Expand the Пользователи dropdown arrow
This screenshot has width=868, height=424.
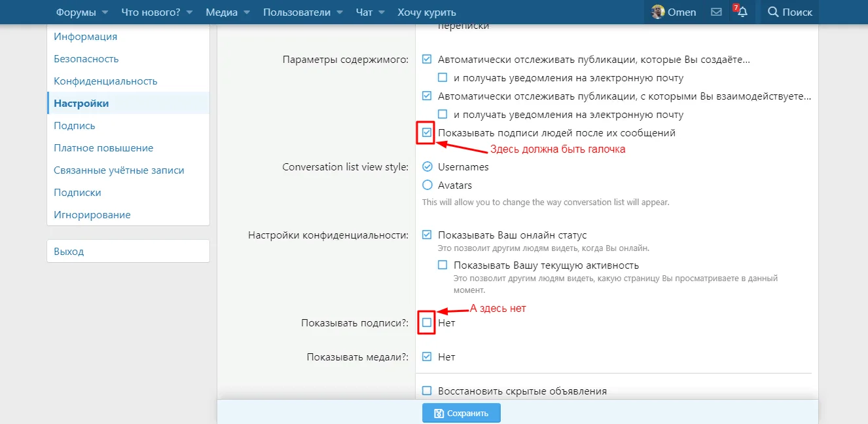point(339,12)
